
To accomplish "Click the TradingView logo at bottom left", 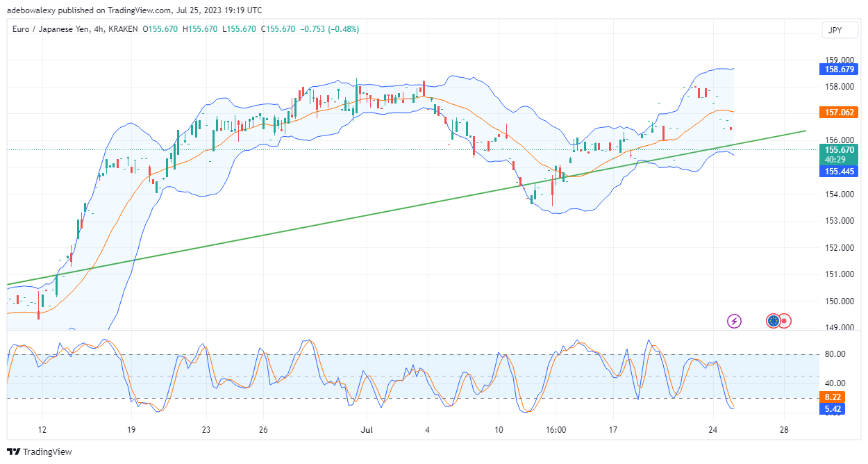I will (40, 452).
